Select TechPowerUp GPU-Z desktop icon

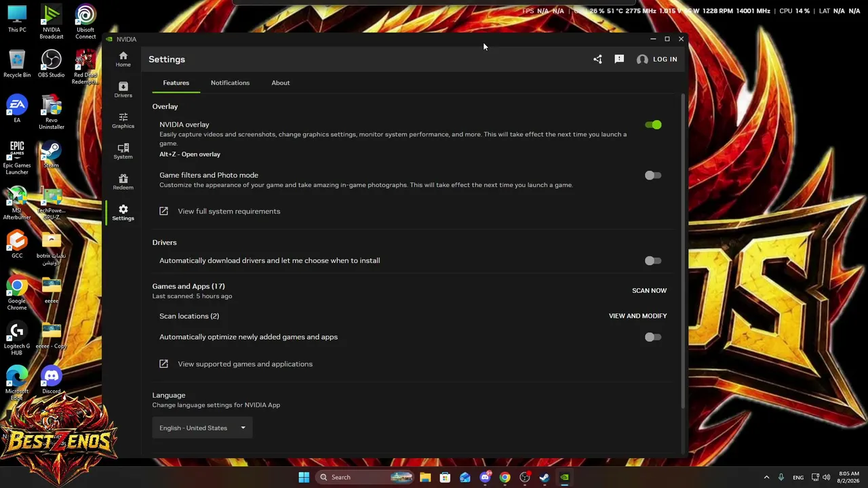52,203
